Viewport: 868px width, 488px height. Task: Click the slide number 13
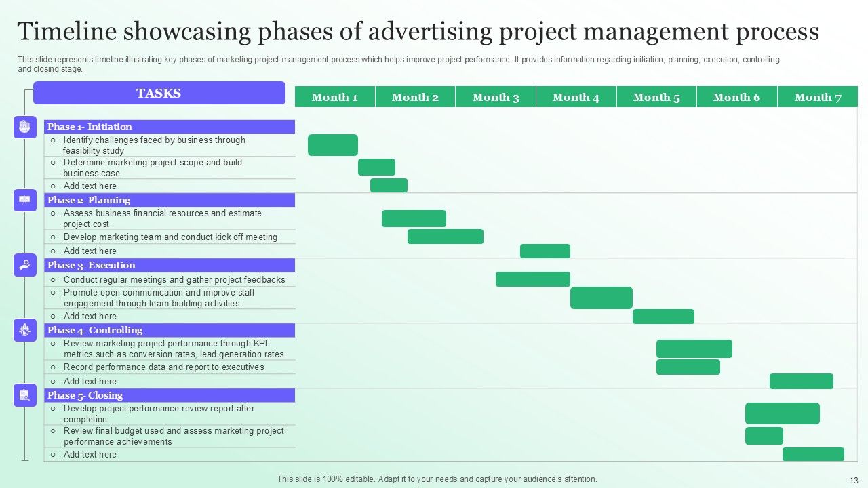click(853, 479)
